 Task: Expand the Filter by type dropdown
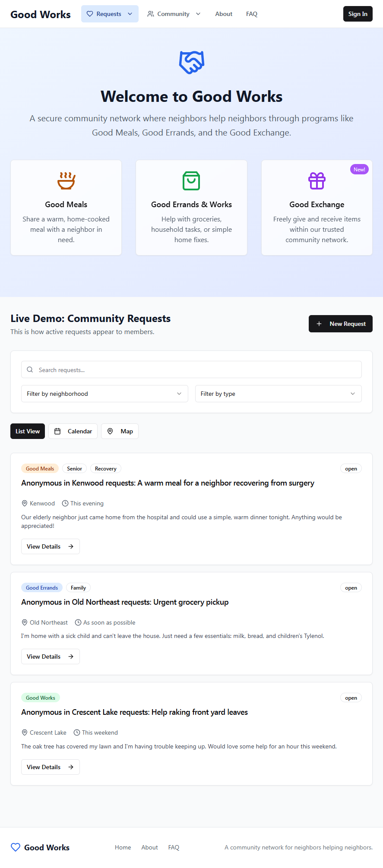278,394
